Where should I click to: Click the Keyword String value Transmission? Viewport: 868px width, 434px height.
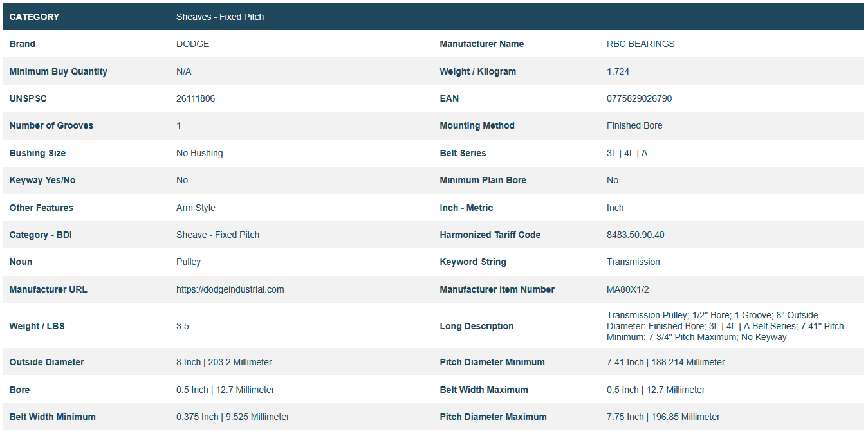(633, 262)
